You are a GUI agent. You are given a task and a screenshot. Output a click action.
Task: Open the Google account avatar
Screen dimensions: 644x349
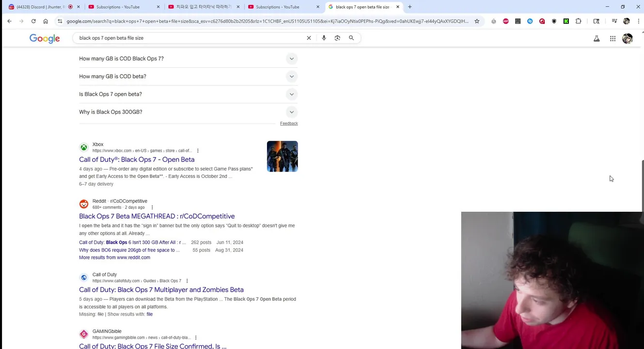pos(628,39)
